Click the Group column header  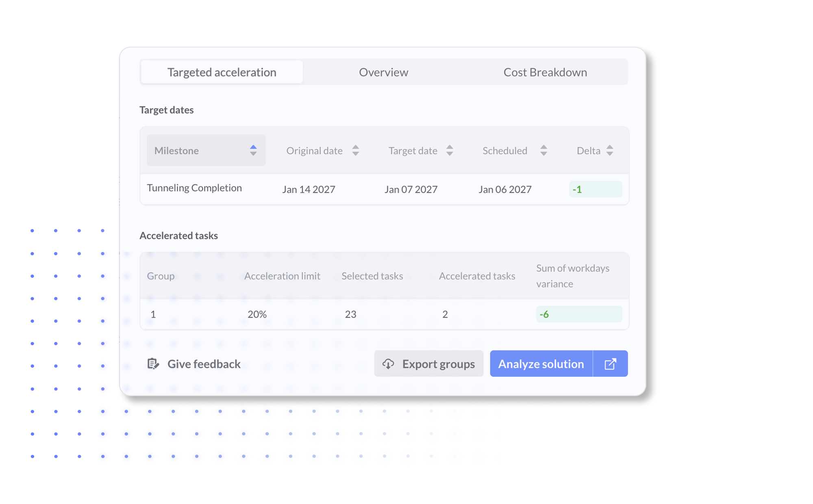click(x=161, y=276)
